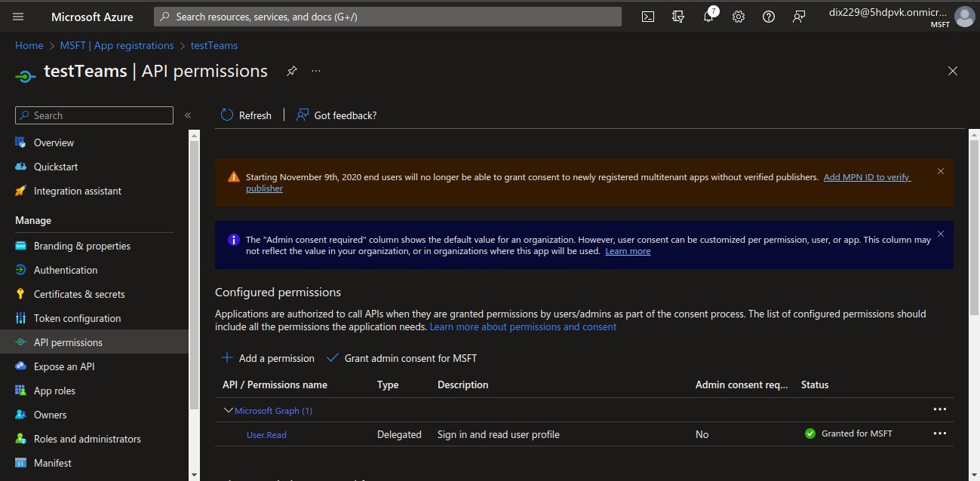Viewport: 980px width, 481px height.
Task: Open the more options for Microsoft Graph row
Action: coord(940,409)
